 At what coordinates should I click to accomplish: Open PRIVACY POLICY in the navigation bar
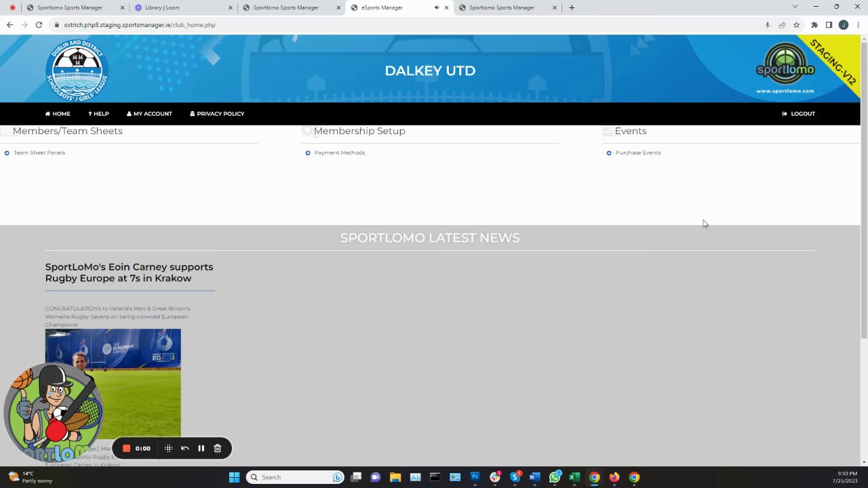217,114
